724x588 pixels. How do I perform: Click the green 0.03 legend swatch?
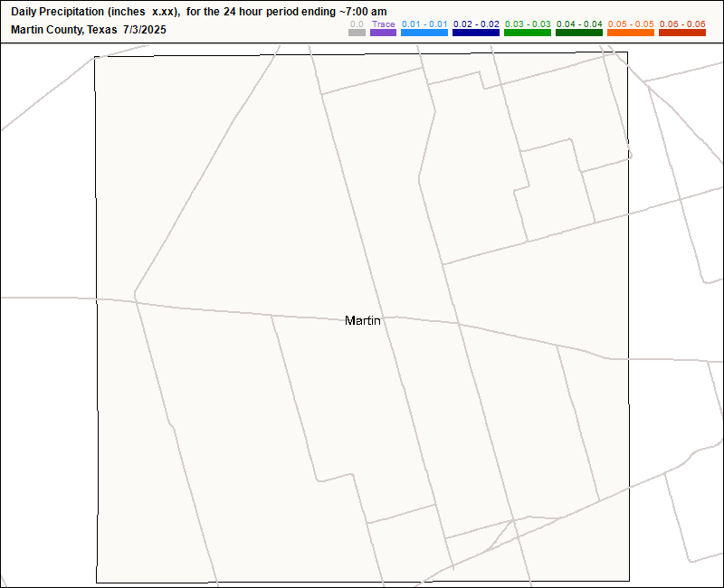(528, 33)
